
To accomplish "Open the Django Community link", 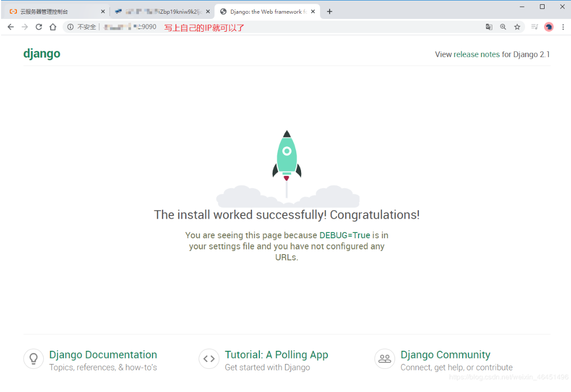I will pyautogui.click(x=445, y=355).
